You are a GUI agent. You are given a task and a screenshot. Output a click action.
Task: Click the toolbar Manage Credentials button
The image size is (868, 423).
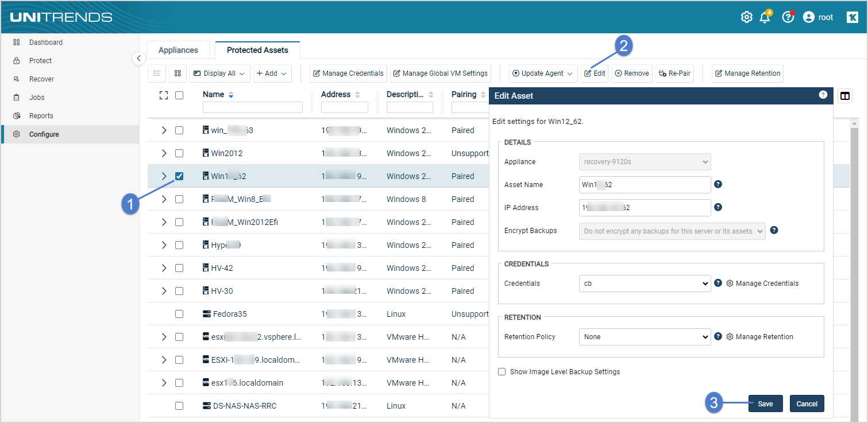[348, 73]
